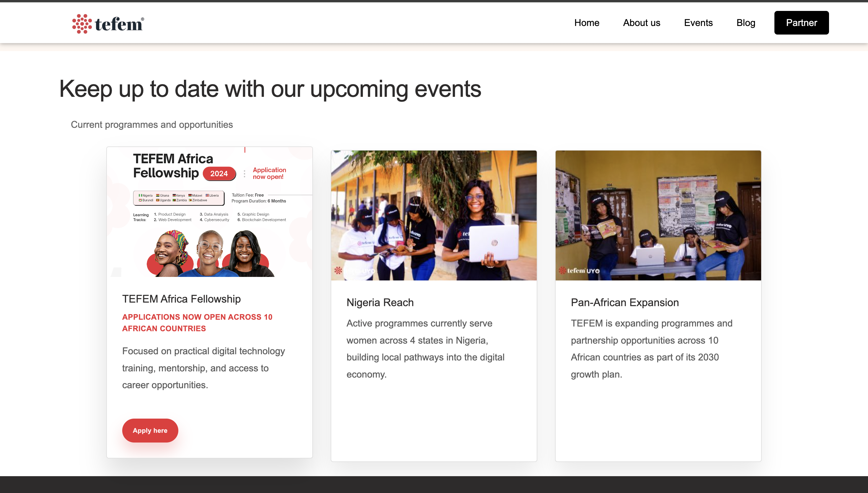Click the tefem logo in header
868x493 pixels.
(x=108, y=24)
